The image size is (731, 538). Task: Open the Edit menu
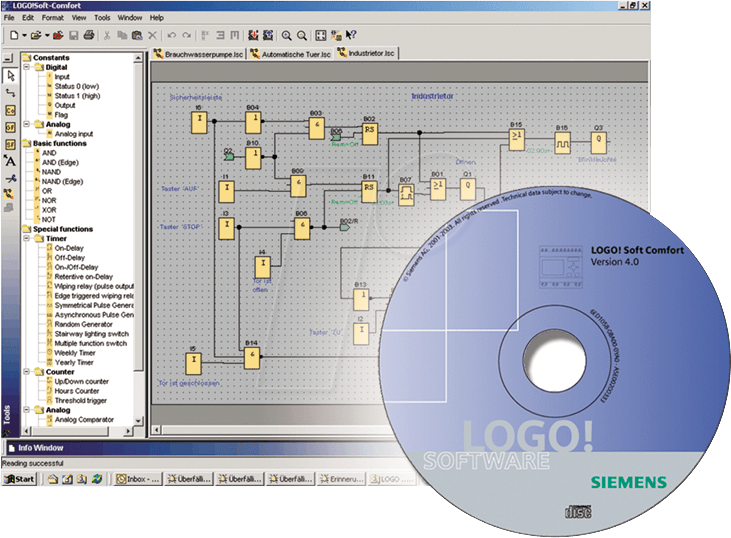click(28, 18)
